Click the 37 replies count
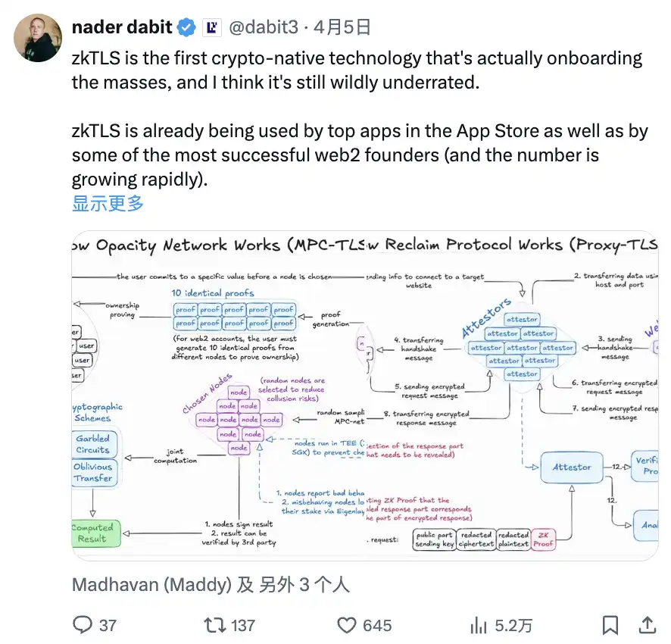The image size is (671, 644). (108, 625)
